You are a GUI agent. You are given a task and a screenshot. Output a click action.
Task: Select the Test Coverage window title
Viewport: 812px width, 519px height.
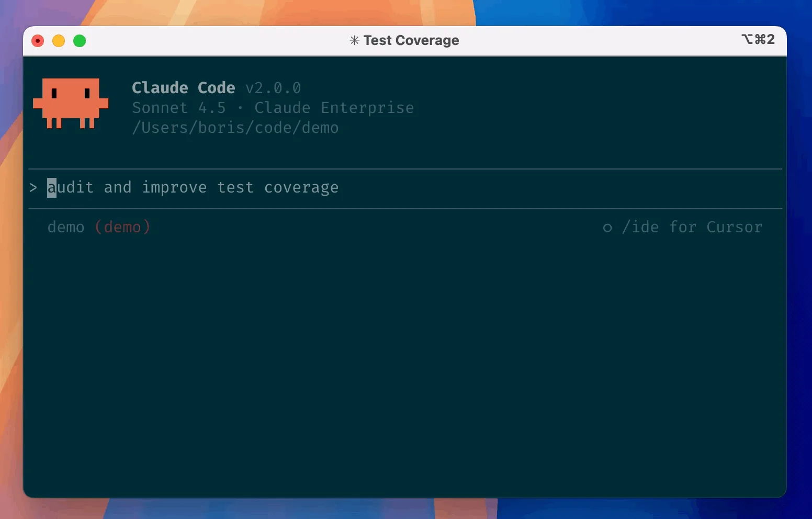pyautogui.click(x=411, y=40)
